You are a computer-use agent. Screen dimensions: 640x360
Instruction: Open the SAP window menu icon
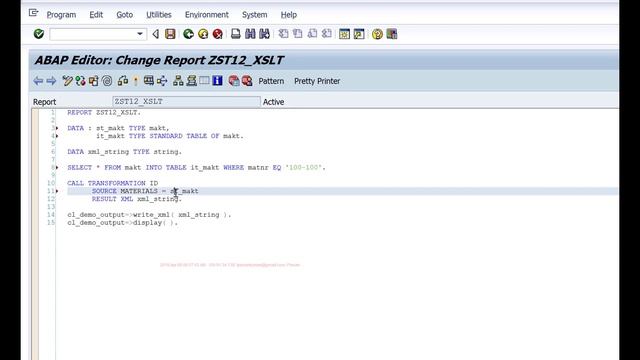[x=33, y=13]
